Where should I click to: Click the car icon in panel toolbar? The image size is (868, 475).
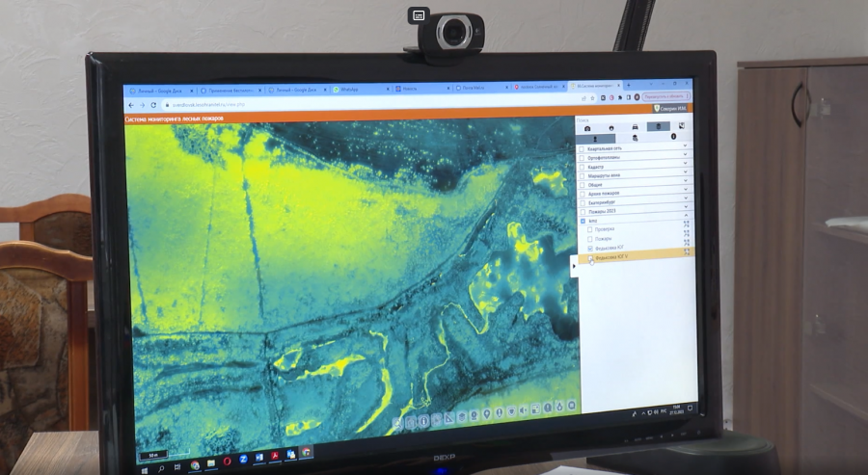click(x=635, y=128)
